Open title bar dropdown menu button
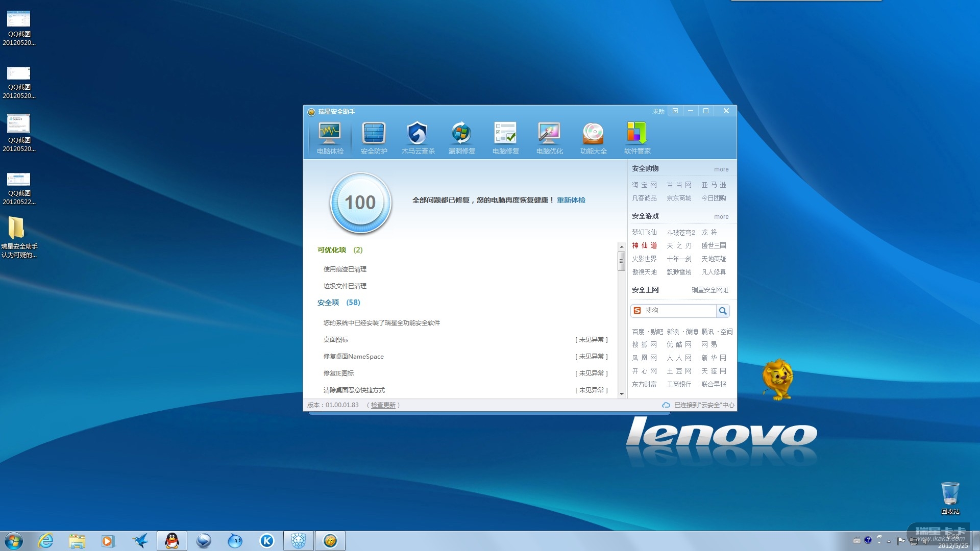This screenshot has width=980, height=551. click(675, 111)
